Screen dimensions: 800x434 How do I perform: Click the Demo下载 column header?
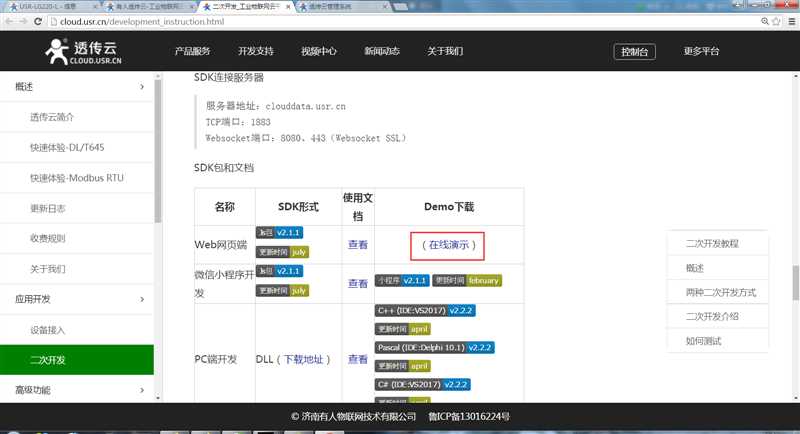coord(449,207)
